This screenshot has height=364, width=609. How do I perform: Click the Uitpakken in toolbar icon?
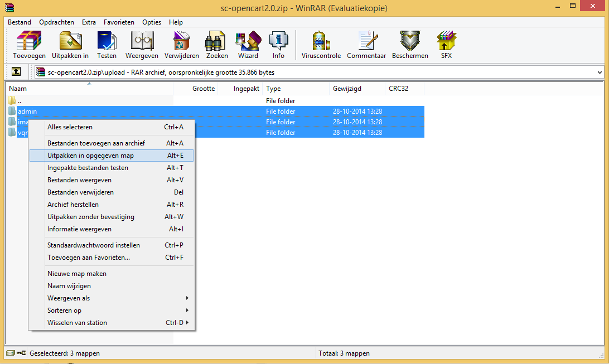[x=70, y=45]
